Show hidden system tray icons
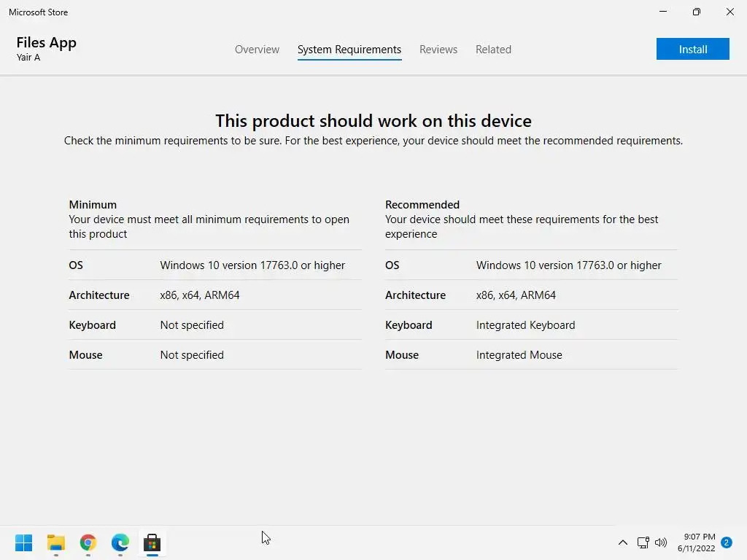Image resolution: width=747 pixels, height=560 pixels. (x=623, y=542)
